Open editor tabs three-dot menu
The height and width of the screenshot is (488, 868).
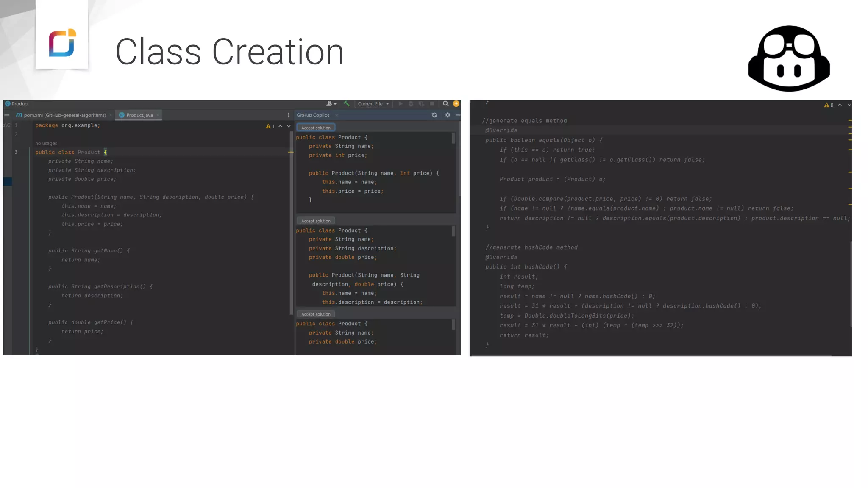[x=289, y=115]
